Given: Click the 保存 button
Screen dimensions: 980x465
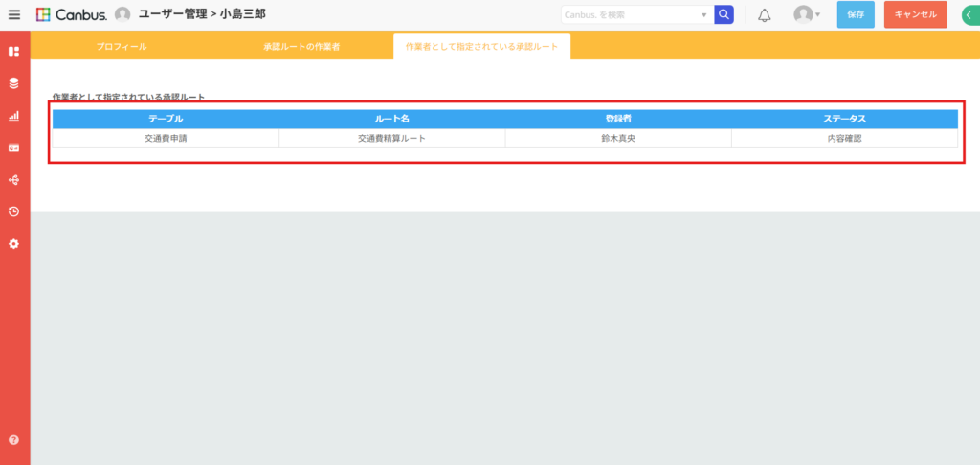Looking at the screenshot, I should [x=856, y=14].
